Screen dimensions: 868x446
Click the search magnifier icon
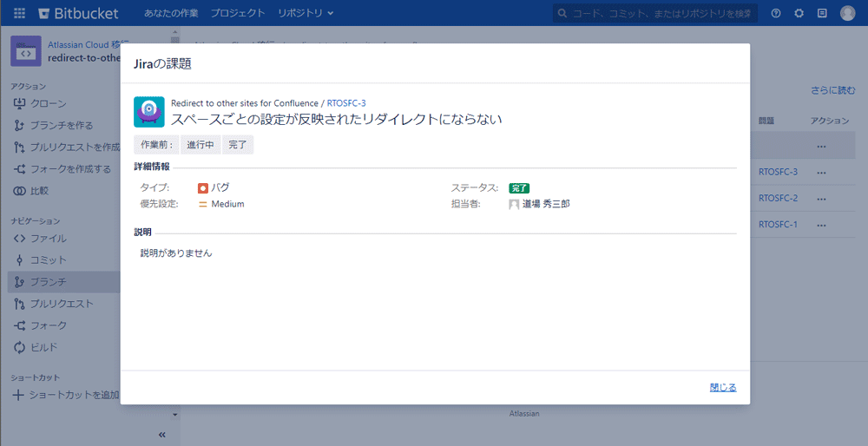(x=562, y=13)
